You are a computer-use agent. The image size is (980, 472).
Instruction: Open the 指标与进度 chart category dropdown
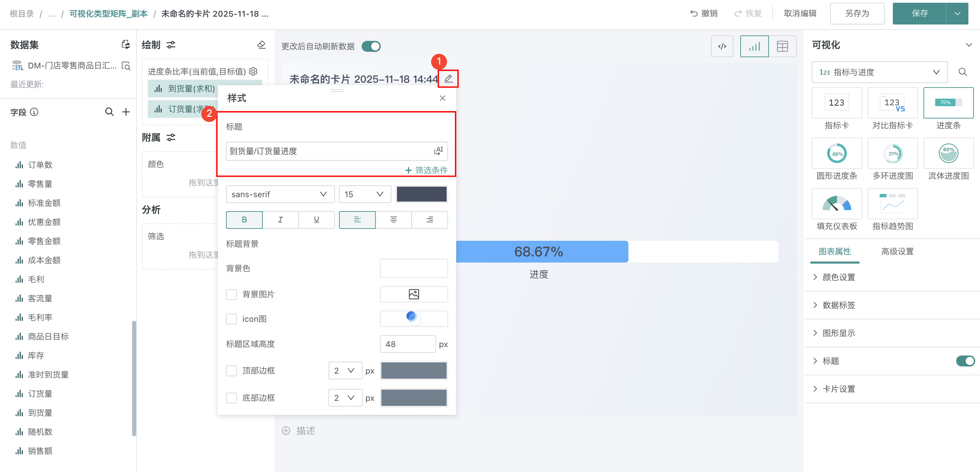[879, 72]
